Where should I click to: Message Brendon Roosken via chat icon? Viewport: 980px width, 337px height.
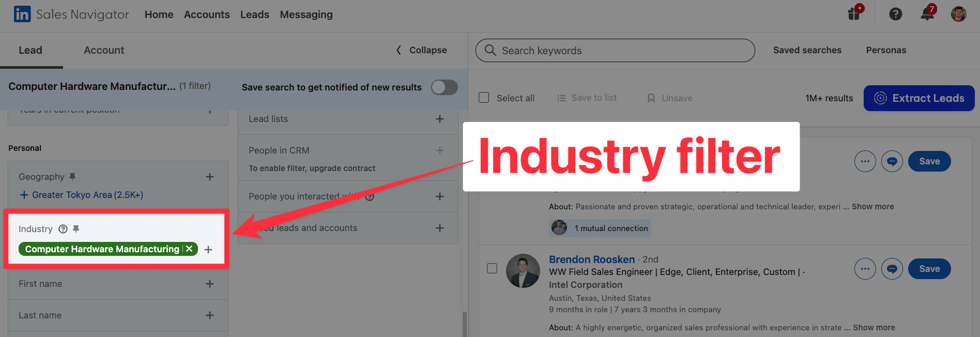click(x=892, y=269)
